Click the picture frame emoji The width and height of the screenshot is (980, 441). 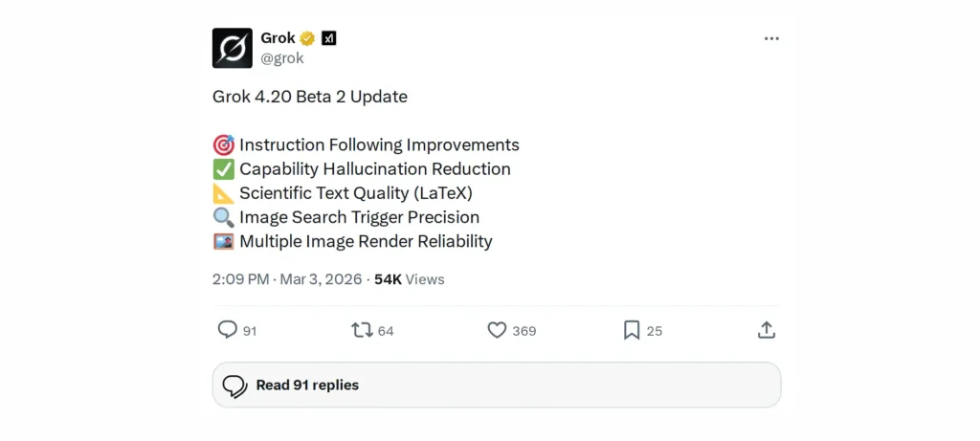[x=223, y=241]
